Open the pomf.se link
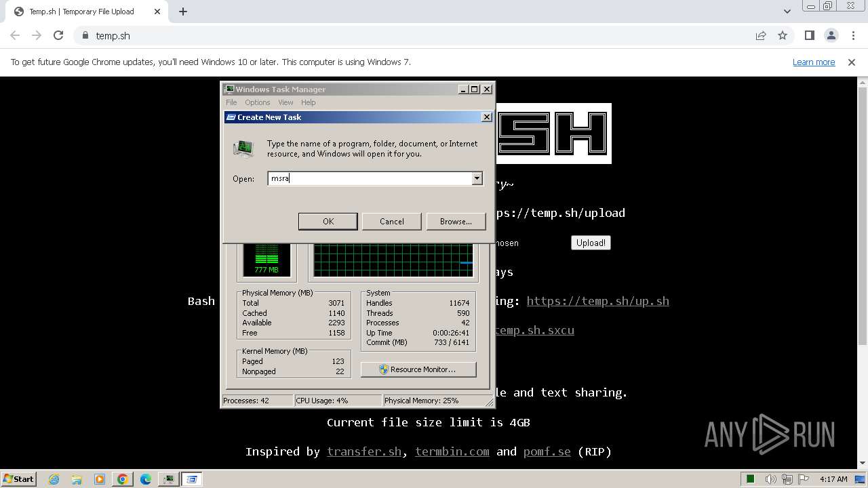This screenshot has height=488, width=868. 547,451
